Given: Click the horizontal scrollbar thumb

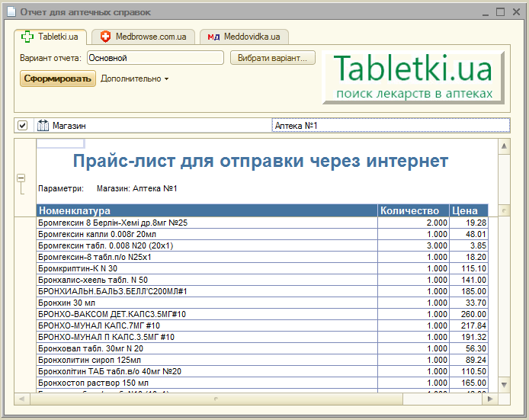Looking at the screenshot, I should (216, 399).
